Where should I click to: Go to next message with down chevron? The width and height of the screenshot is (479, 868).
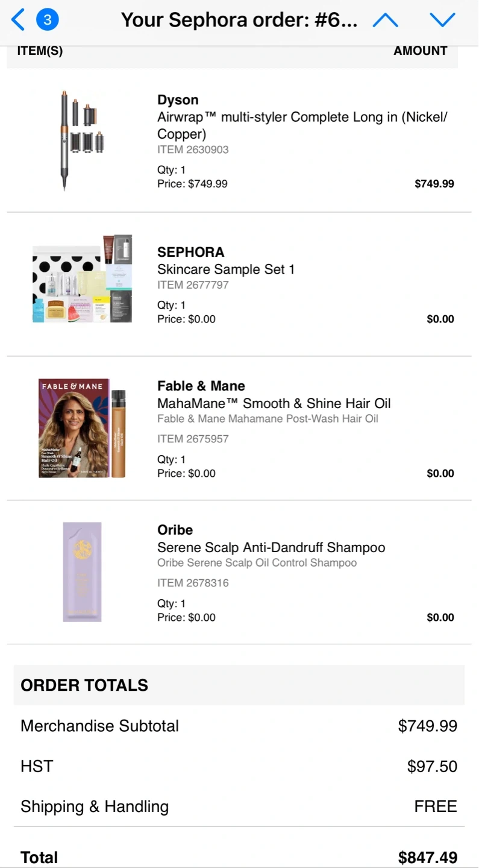pos(442,20)
